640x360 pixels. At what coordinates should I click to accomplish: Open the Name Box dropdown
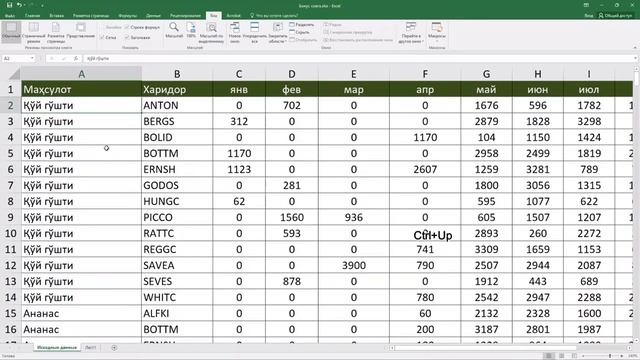pos(32,58)
